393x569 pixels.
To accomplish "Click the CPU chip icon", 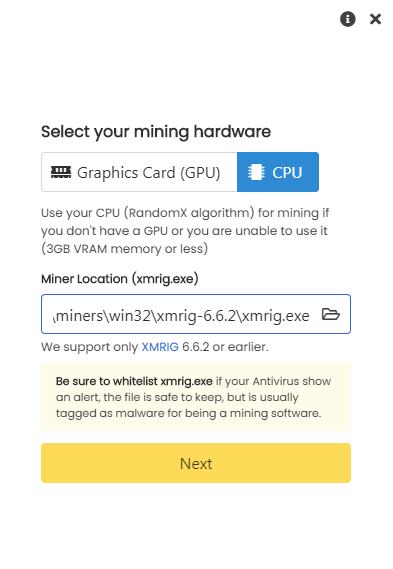I will tap(256, 172).
